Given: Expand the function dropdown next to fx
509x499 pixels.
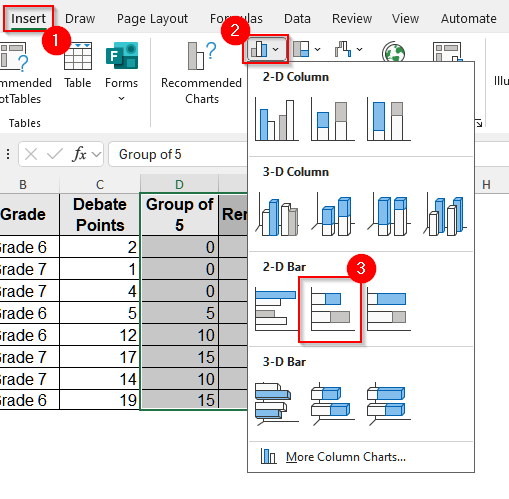Looking at the screenshot, I should coord(96,154).
